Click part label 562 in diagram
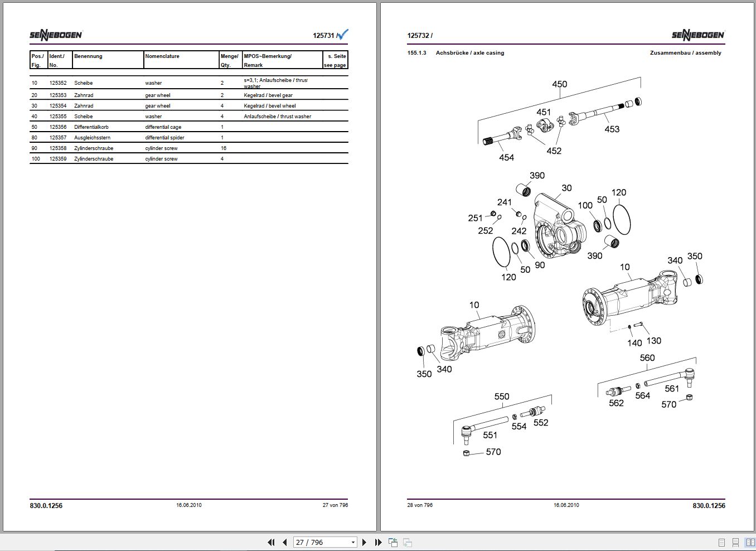The height and width of the screenshot is (551, 756). coord(616,403)
